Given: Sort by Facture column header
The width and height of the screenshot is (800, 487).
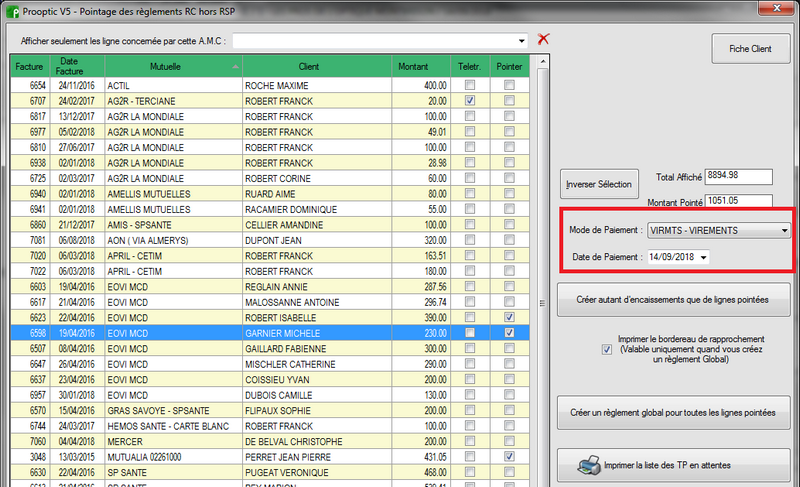Looking at the screenshot, I should pos(30,66).
